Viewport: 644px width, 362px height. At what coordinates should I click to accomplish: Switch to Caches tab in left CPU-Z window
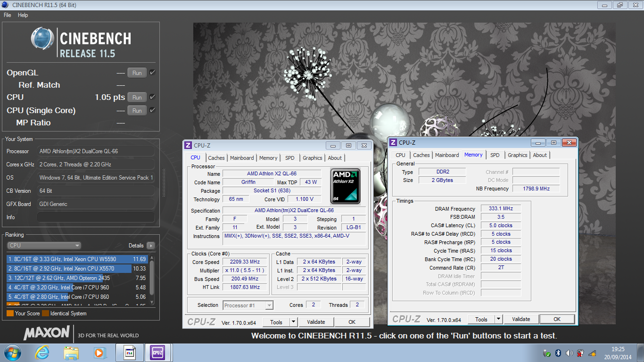pos(216,158)
